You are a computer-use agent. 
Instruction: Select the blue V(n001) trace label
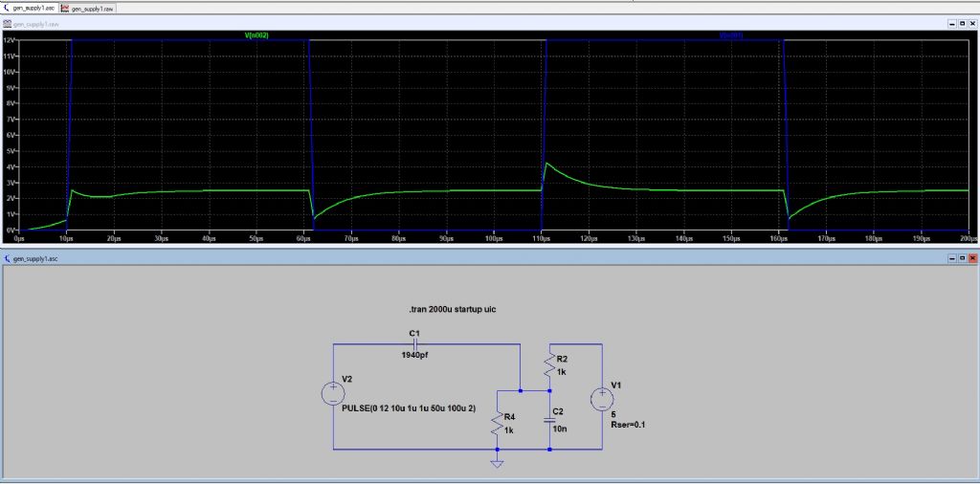(731, 35)
